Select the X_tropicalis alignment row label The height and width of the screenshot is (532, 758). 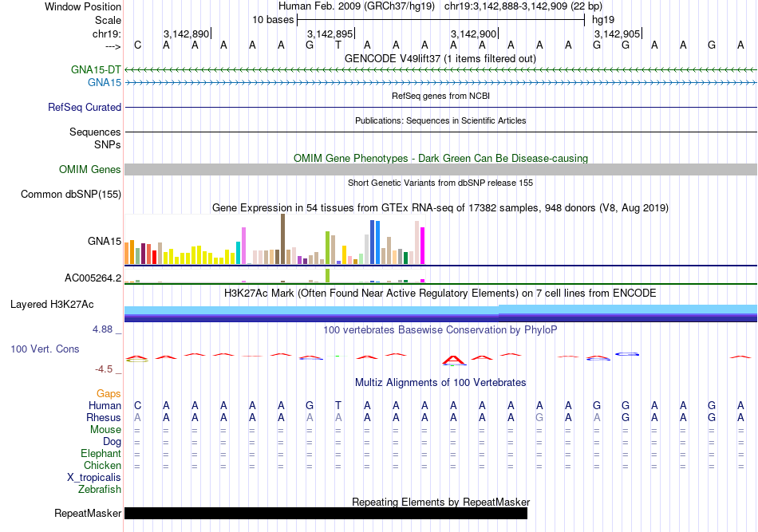[x=94, y=478]
